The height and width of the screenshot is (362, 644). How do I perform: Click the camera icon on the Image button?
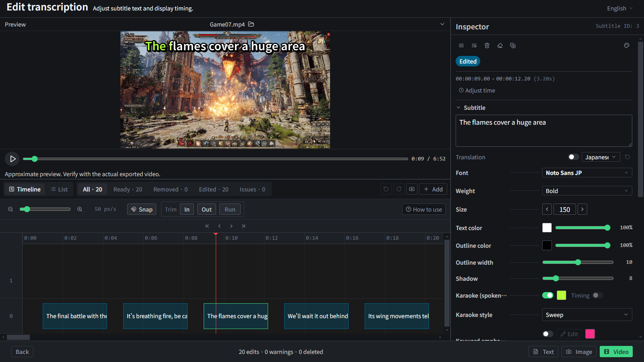(569, 352)
